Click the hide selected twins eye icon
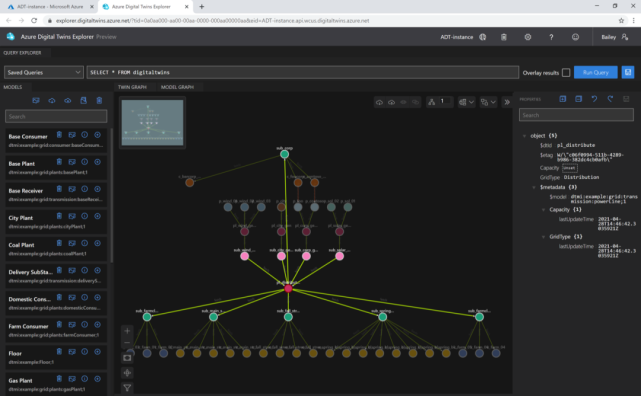 pos(403,102)
